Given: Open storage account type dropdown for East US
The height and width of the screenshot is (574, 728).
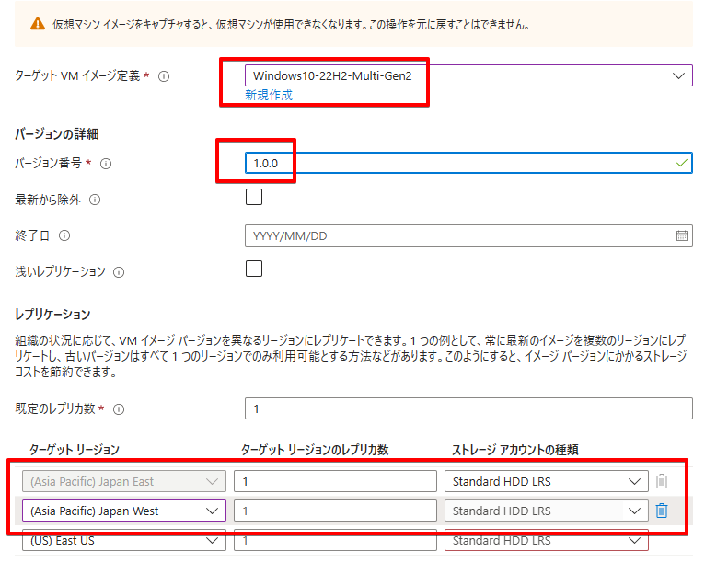Looking at the screenshot, I should click(x=547, y=540).
